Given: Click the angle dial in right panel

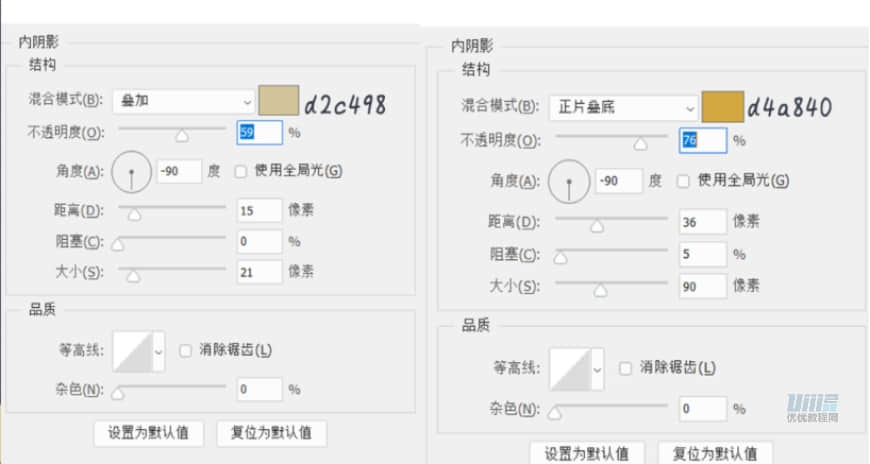Looking at the screenshot, I should [x=569, y=181].
